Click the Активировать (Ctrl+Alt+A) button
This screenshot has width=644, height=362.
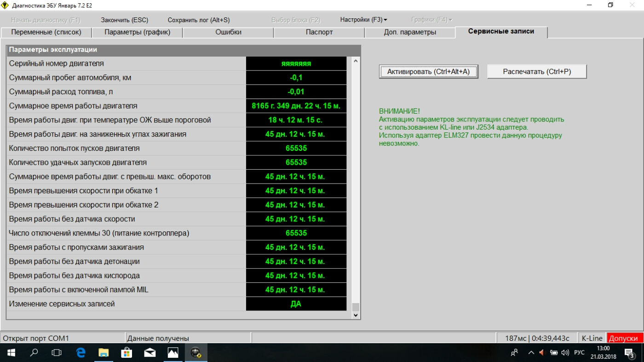(428, 72)
